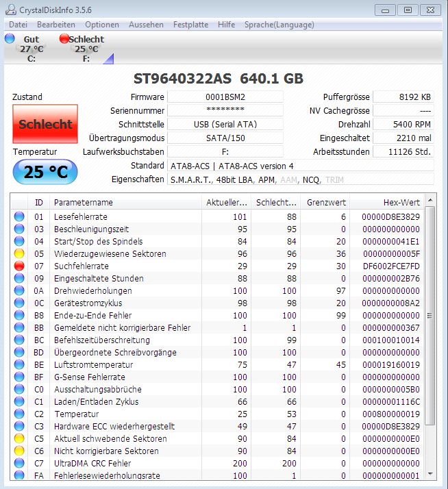Click red status orb for drive F:
The height and width of the screenshot is (489, 448).
[x=64, y=38]
